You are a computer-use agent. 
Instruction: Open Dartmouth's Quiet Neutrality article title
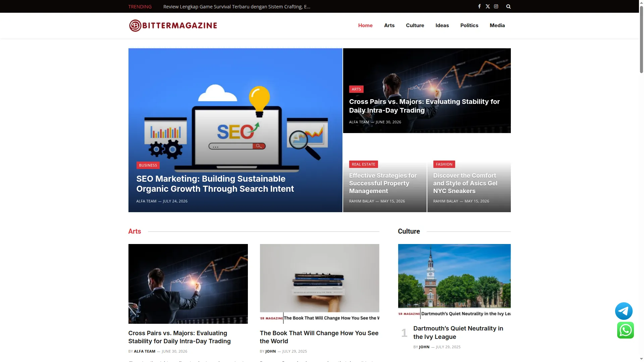(x=458, y=333)
